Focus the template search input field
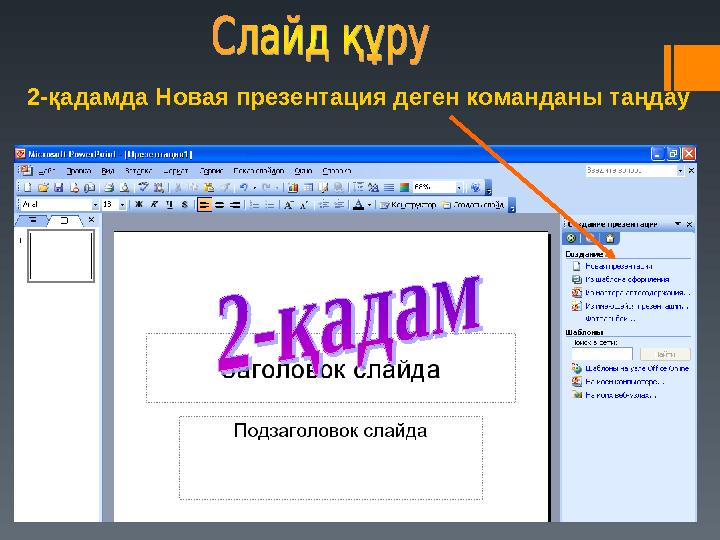The height and width of the screenshot is (540, 720). (602, 354)
